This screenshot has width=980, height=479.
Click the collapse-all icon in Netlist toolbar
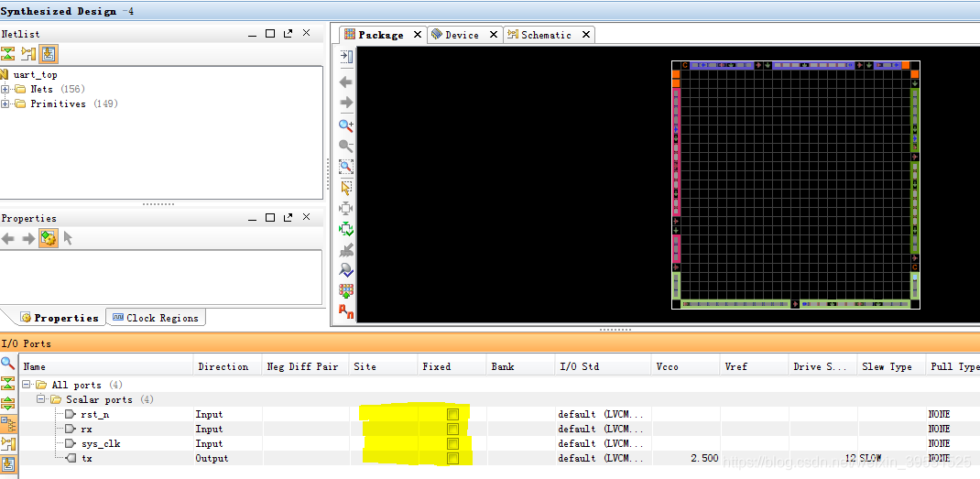[x=7, y=54]
